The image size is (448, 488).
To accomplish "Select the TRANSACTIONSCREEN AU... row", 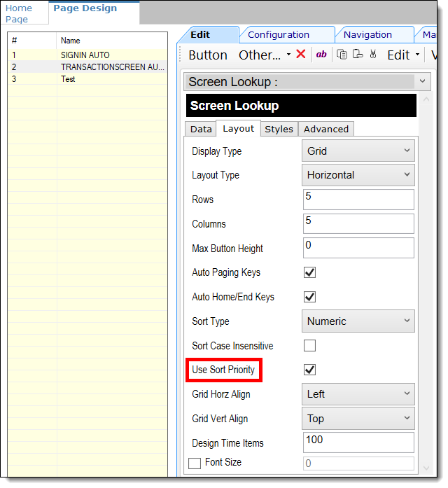I will pos(87,67).
